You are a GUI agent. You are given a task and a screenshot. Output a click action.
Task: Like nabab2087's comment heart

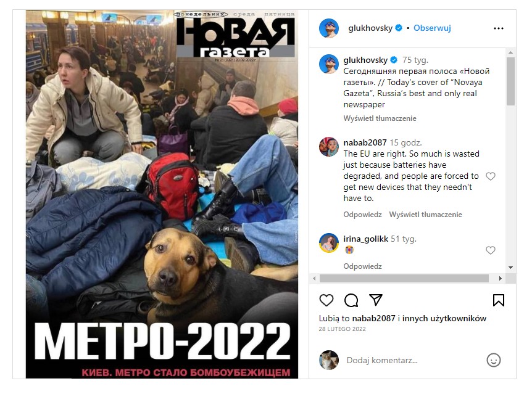491,176
